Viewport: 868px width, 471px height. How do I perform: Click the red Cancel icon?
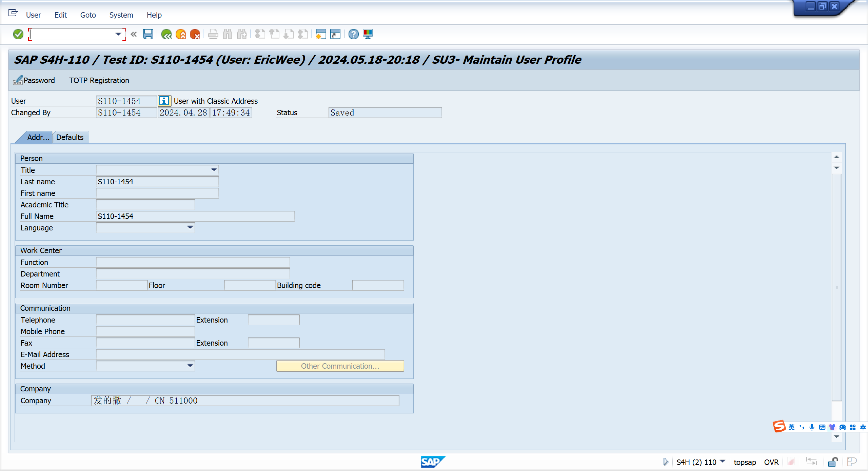click(195, 34)
